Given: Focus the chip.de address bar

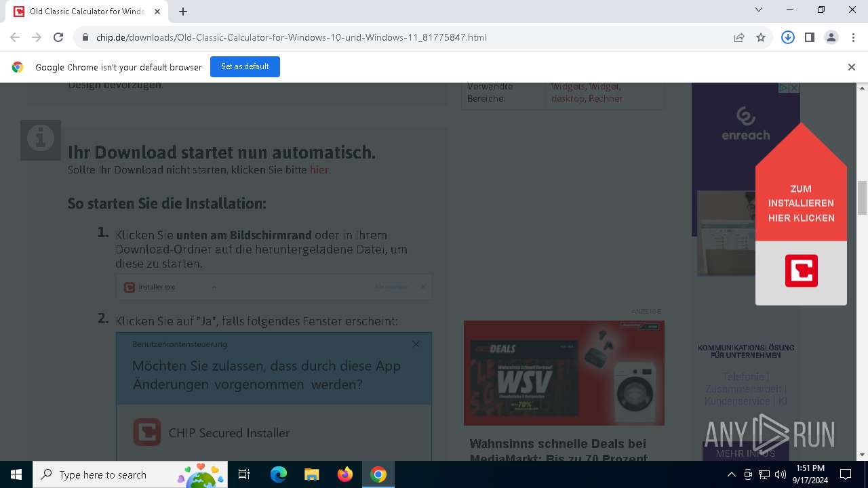Looking at the screenshot, I should 407,37.
